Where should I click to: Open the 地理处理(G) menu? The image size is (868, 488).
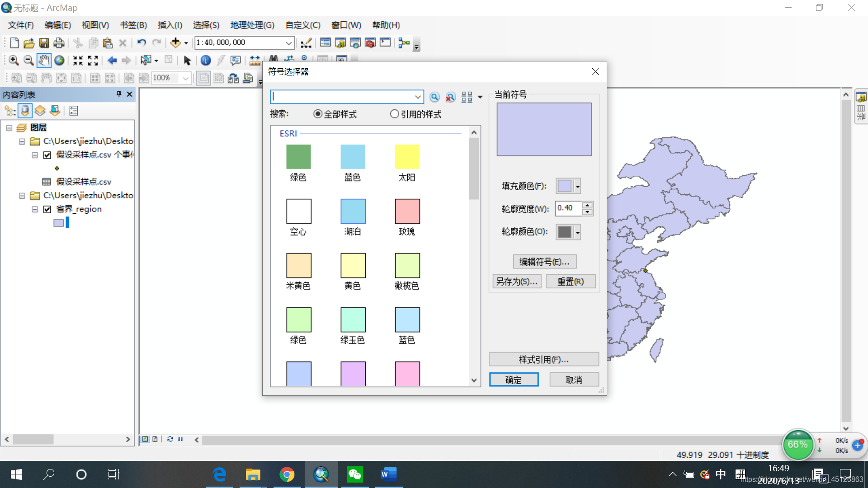pos(252,25)
